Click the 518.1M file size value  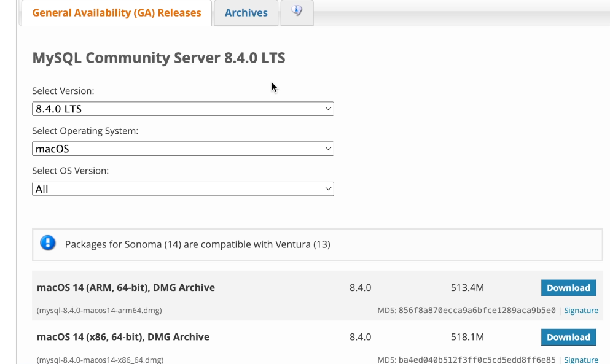click(x=467, y=337)
